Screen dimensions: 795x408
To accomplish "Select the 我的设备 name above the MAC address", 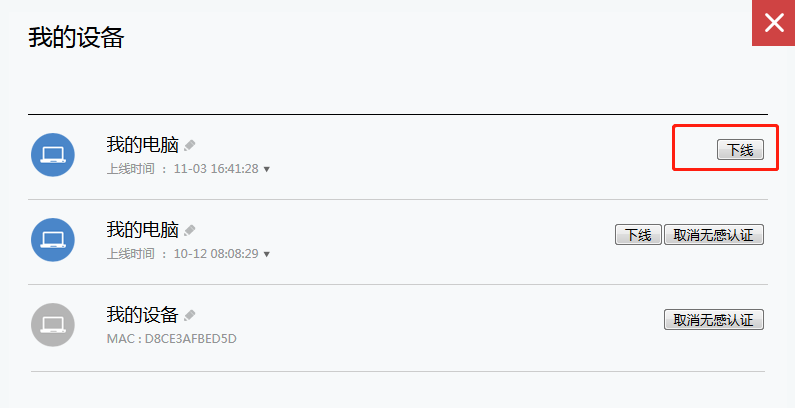I will tap(142, 315).
